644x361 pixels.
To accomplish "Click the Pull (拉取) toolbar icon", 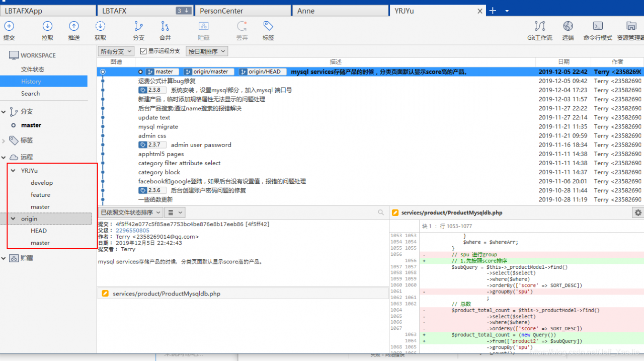I will click(47, 26).
